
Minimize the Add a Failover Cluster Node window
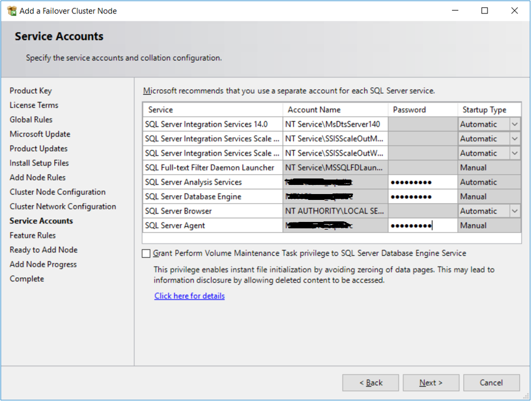pos(455,11)
